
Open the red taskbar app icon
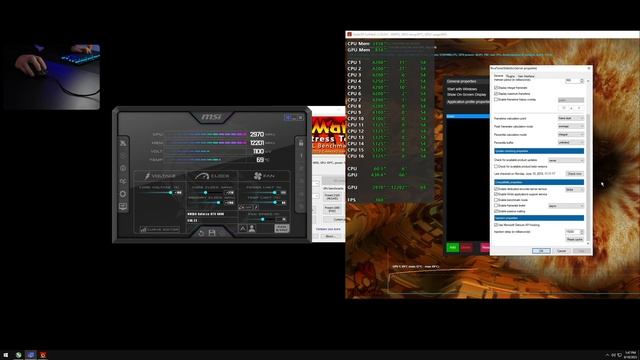43,355
